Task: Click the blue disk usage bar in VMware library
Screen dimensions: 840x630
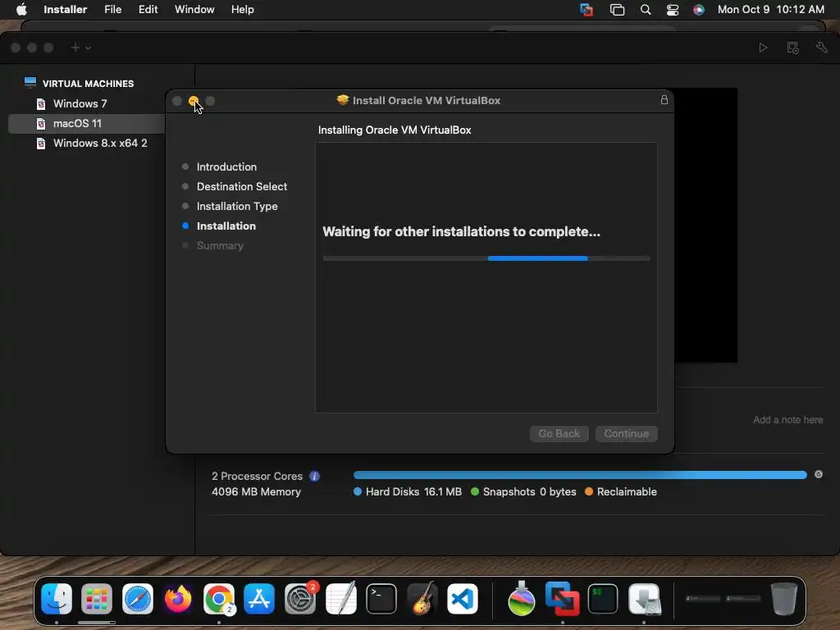Action: coord(580,475)
